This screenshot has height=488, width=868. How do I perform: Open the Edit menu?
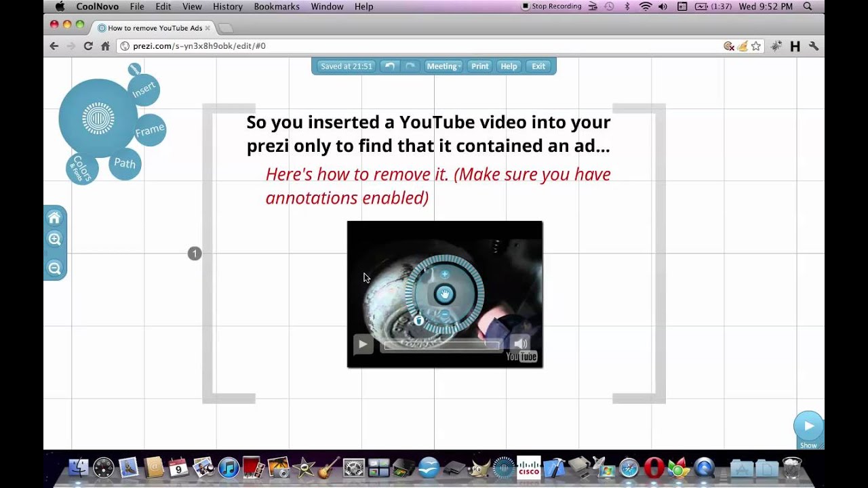(163, 7)
